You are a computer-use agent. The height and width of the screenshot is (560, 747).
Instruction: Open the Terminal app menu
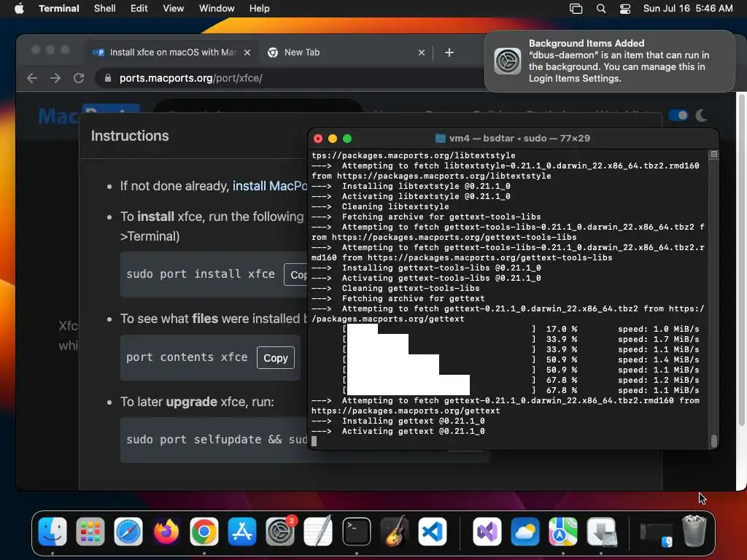[58, 8]
